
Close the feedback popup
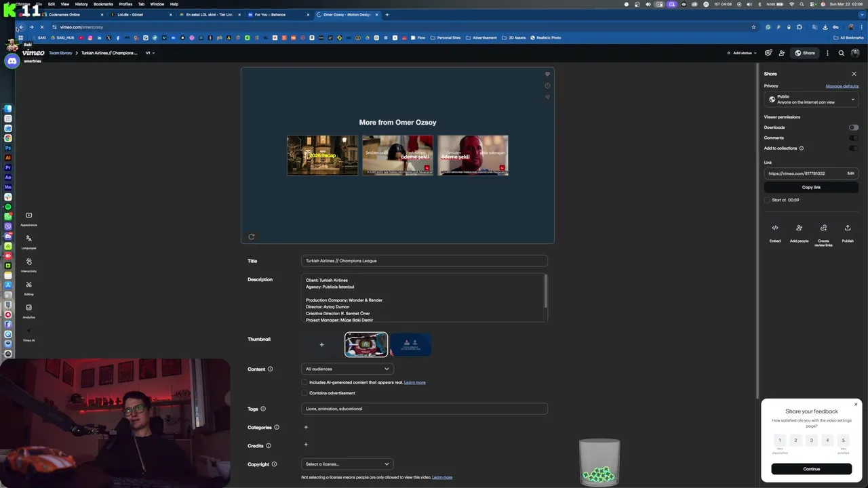855,405
